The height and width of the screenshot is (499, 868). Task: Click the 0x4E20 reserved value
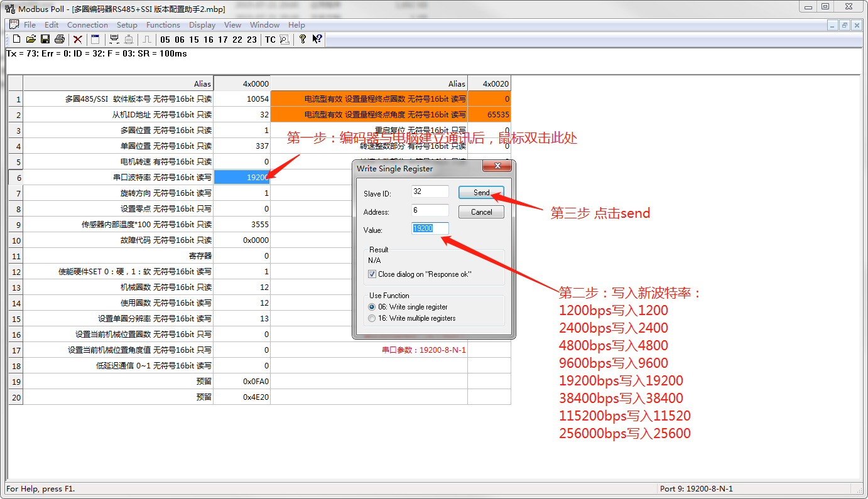pos(242,397)
